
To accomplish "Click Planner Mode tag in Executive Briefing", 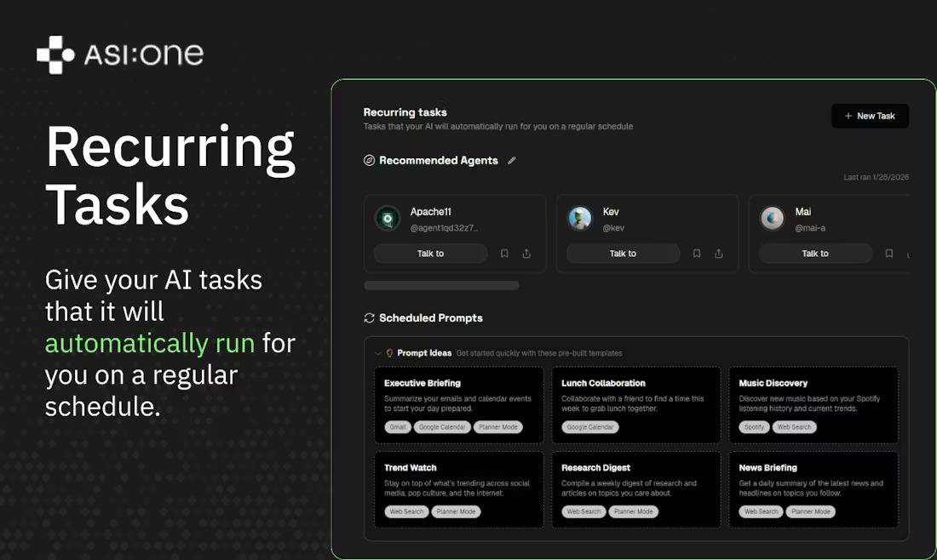I will 497,427.
